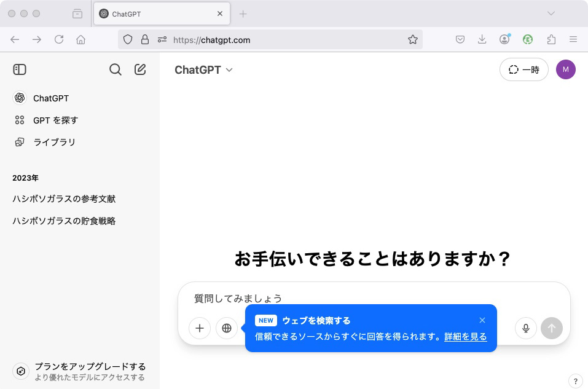Toggle the ChatGPT sidebar panel
This screenshot has height=389, width=588.
coord(20,69)
